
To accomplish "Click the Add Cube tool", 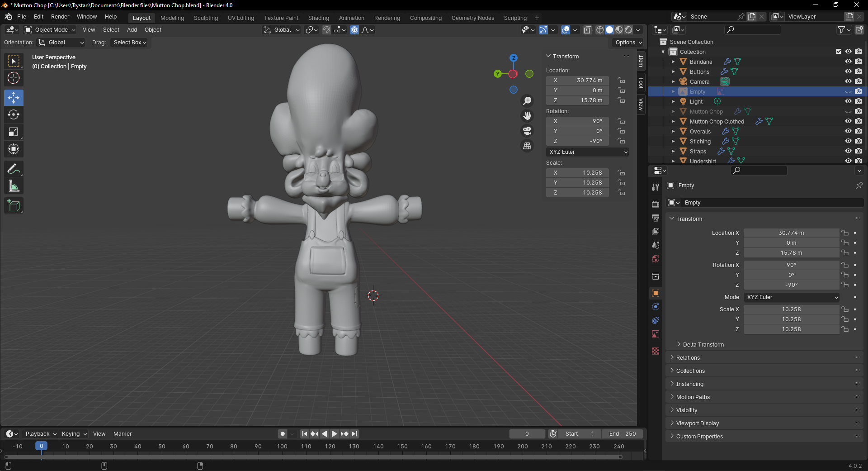I will [14, 206].
